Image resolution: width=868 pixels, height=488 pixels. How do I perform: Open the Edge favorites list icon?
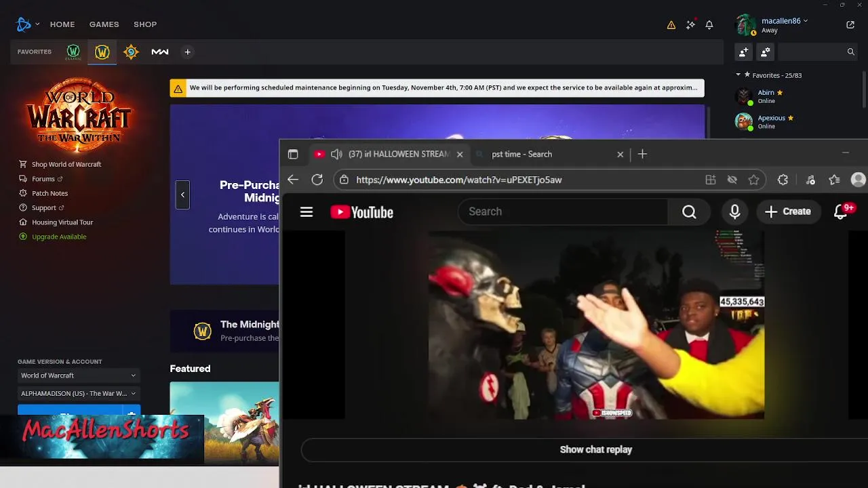point(835,180)
